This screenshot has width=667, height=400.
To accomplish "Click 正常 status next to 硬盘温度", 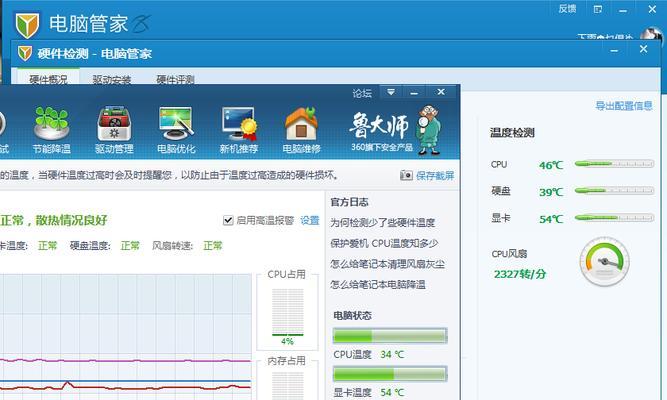I will click(130, 246).
